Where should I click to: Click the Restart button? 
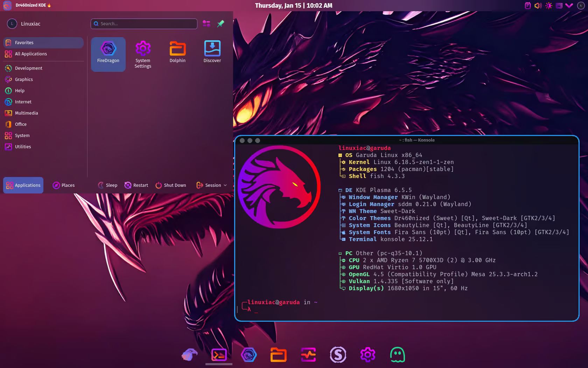tap(136, 185)
